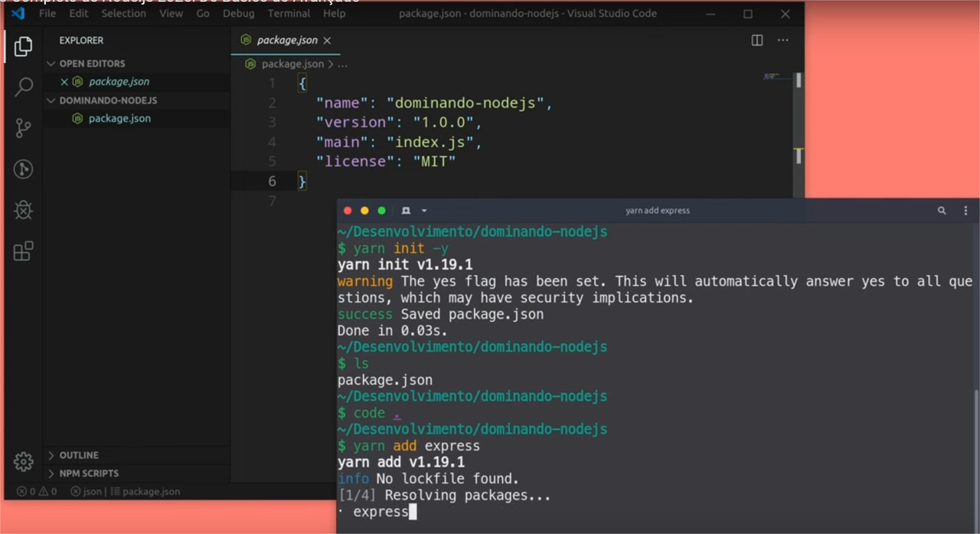Collapse the Open Editors section
The width and height of the screenshot is (980, 534).
137,64
